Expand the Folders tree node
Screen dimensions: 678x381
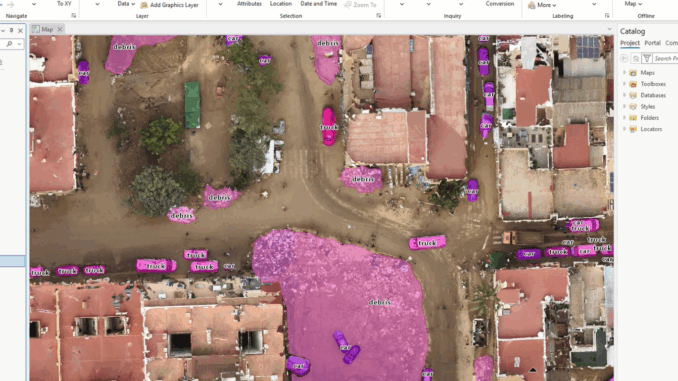(x=624, y=118)
